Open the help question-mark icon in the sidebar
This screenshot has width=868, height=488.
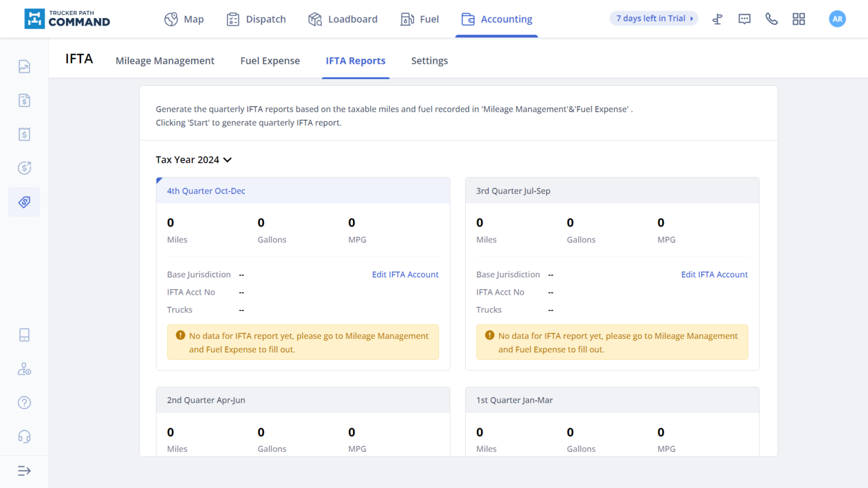click(24, 402)
